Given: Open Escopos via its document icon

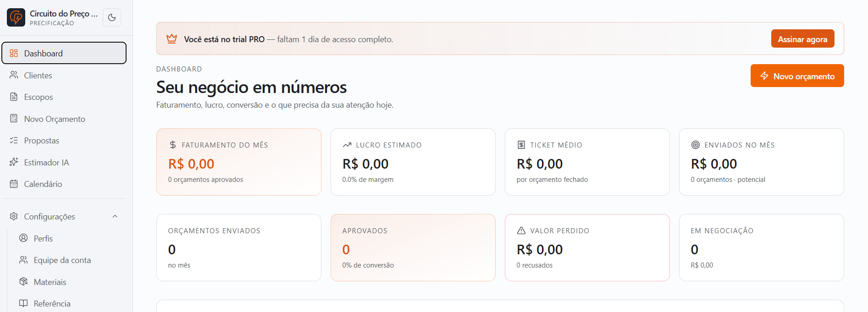Looking at the screenshot, I should point(14,97).
